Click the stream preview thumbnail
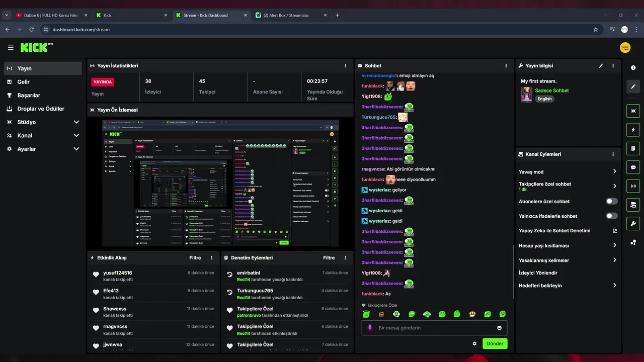 coord(220,183)
